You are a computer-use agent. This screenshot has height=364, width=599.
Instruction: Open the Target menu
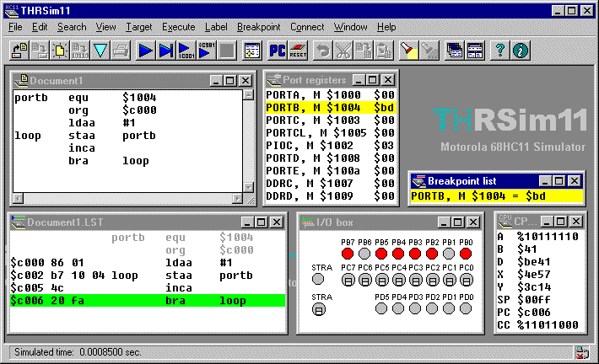[x=138, y=27]
